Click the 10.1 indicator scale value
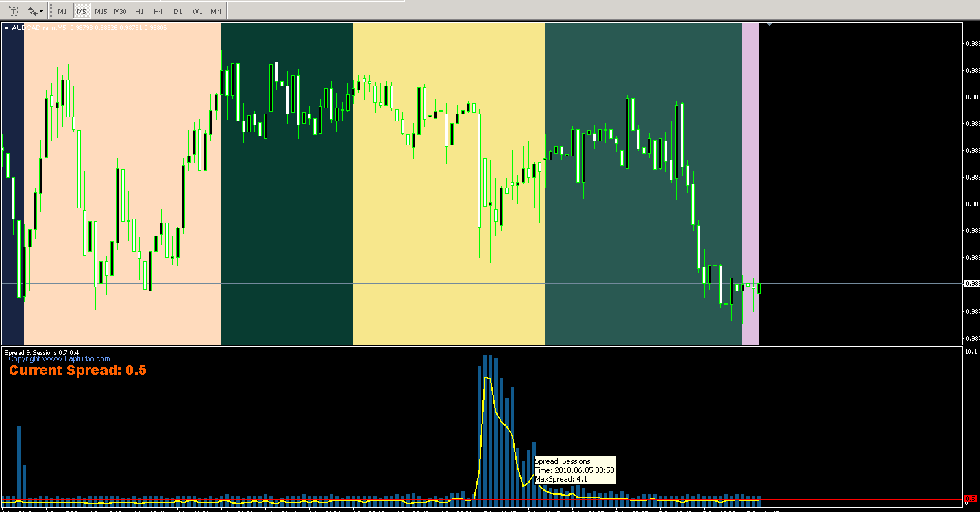Image resolution: width=980 pixels, height=512 pixels. (x=970, y=352)
